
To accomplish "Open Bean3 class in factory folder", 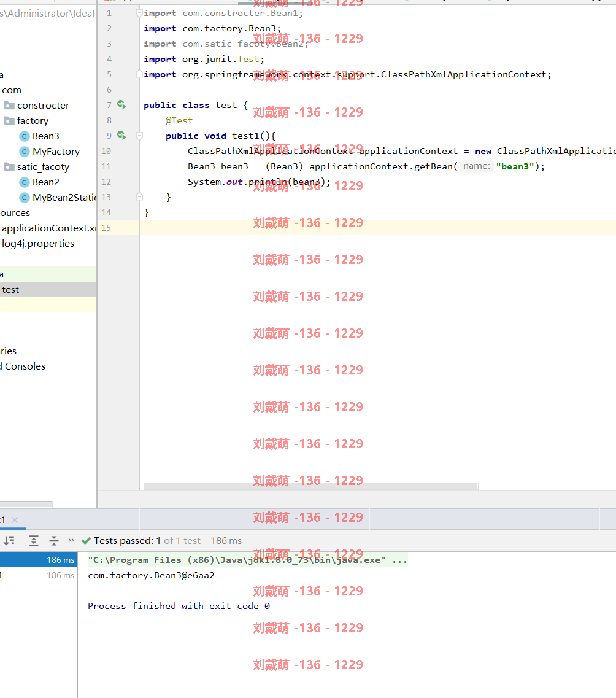I will [x=46, y=136].
